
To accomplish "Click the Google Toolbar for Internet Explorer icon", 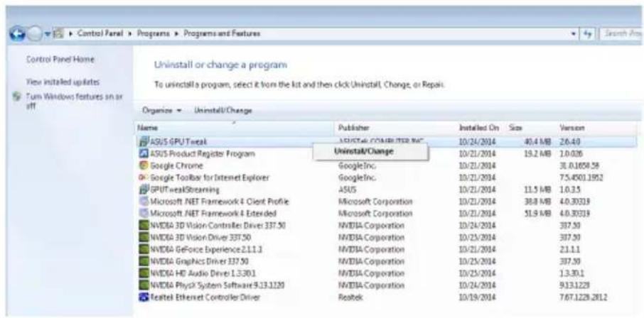I will (144, 177).
